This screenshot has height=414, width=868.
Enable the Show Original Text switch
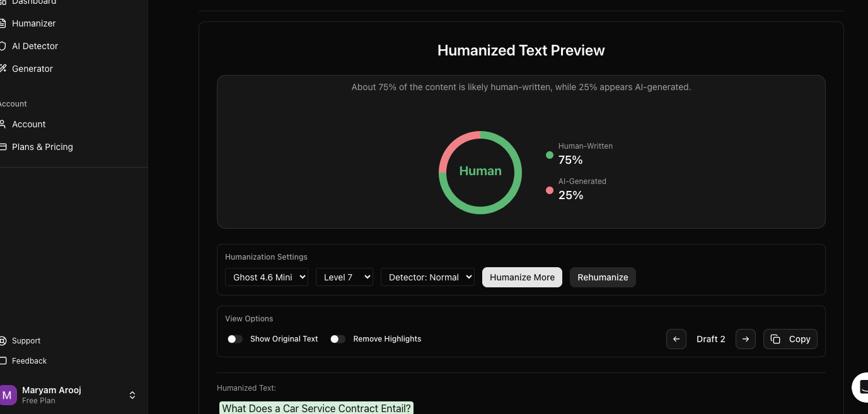235,339
